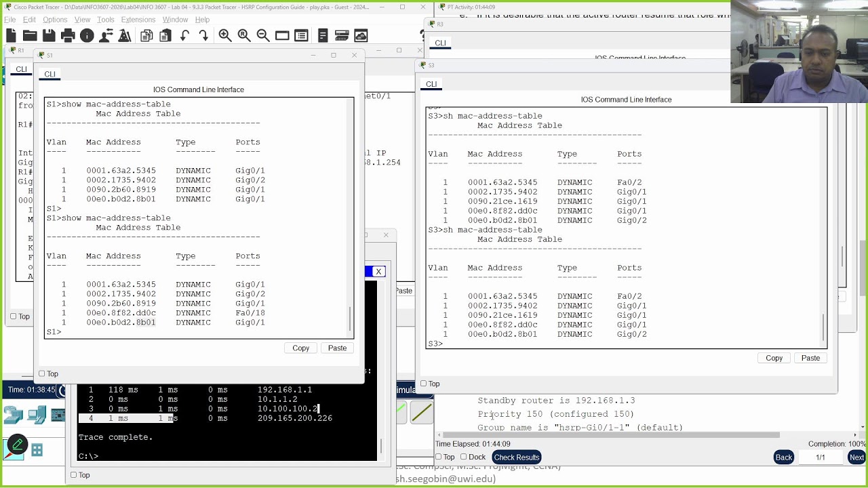Click the Zoom Out magnifier icon
Image resolution: width=868 pixels, height=488 pixels.
coord(263,36)
